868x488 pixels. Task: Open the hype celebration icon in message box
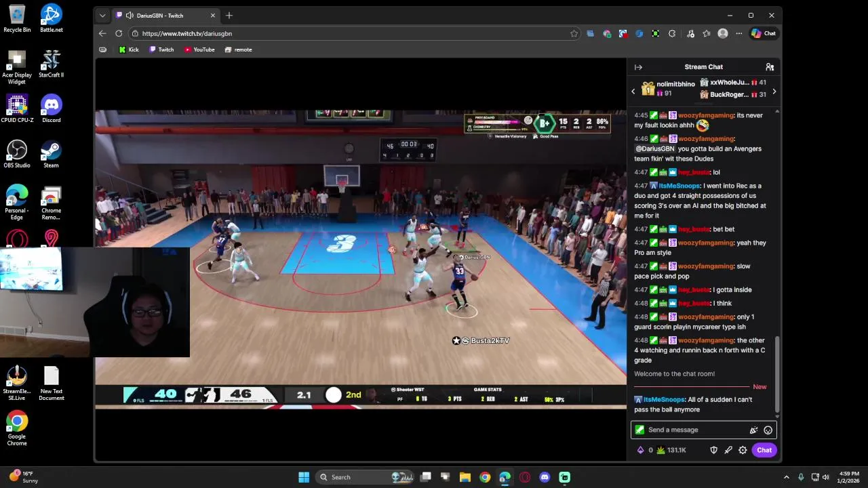(753, 430)
